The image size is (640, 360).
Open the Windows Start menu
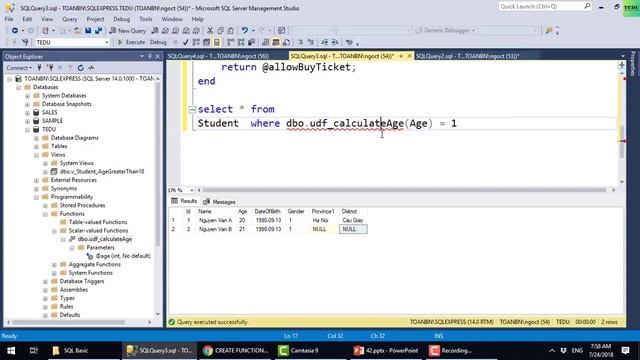11,351
